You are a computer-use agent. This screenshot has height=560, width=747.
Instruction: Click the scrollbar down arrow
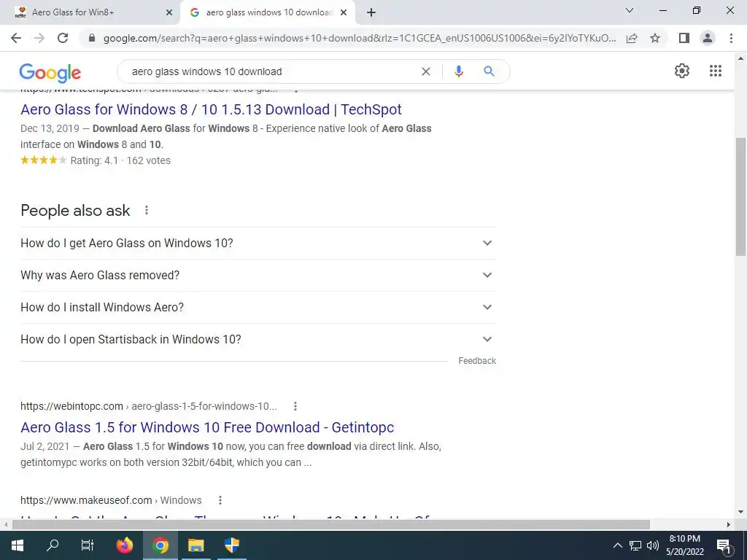pyautogui.click(x=740, y=512)
